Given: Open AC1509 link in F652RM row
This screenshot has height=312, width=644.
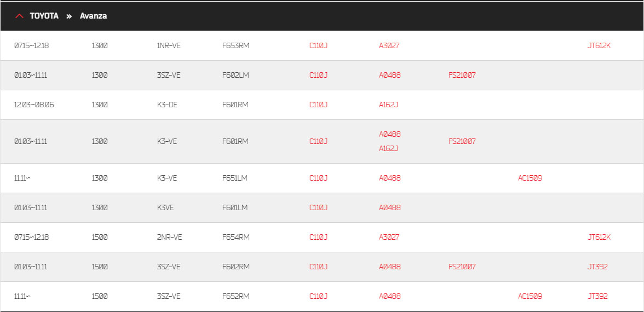Looking at the screenshot, I should (530, 297).
